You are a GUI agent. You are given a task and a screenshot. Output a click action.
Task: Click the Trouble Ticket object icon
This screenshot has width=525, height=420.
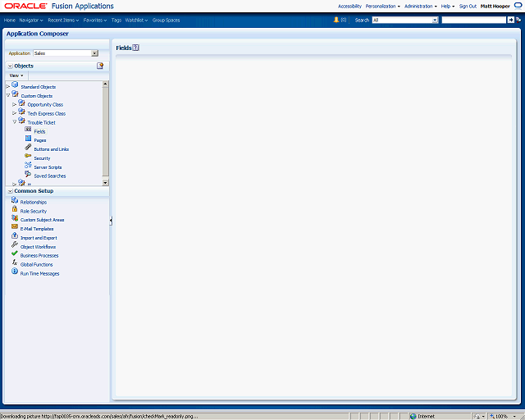pyautogui.click(x=22, y=121)
